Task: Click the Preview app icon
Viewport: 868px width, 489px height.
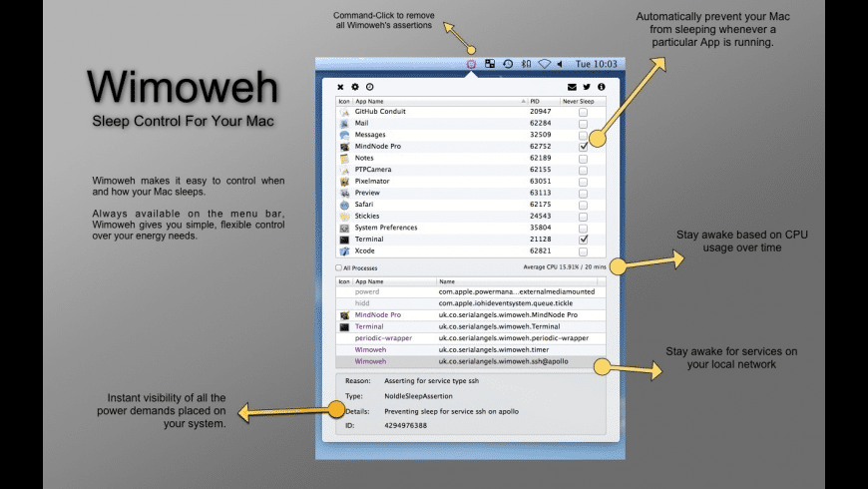Action: [x=344, y=194]
